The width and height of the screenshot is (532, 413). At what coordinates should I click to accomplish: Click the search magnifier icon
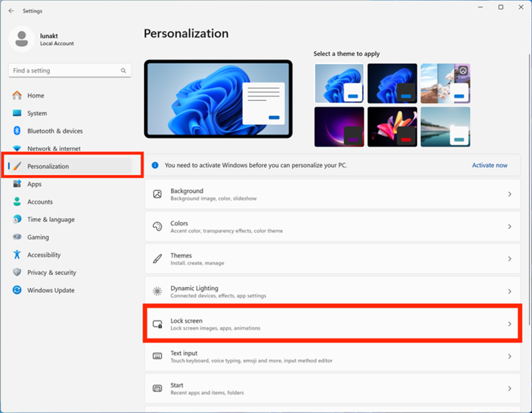[123, 71]
